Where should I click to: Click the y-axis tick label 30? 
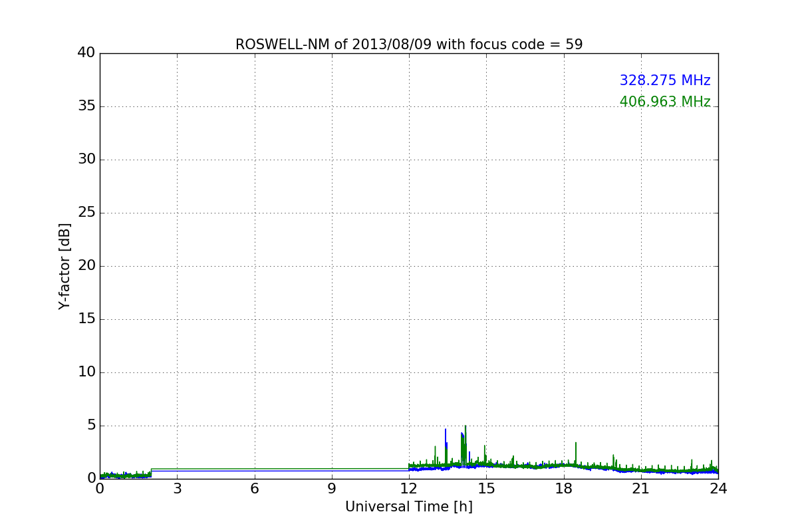pos(86,160)
